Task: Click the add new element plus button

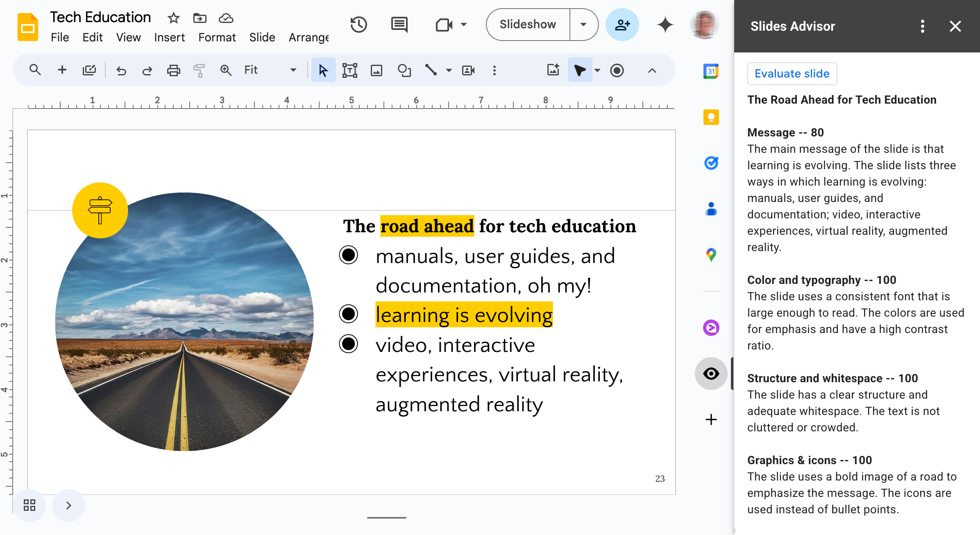Action: tap(711, 420)
